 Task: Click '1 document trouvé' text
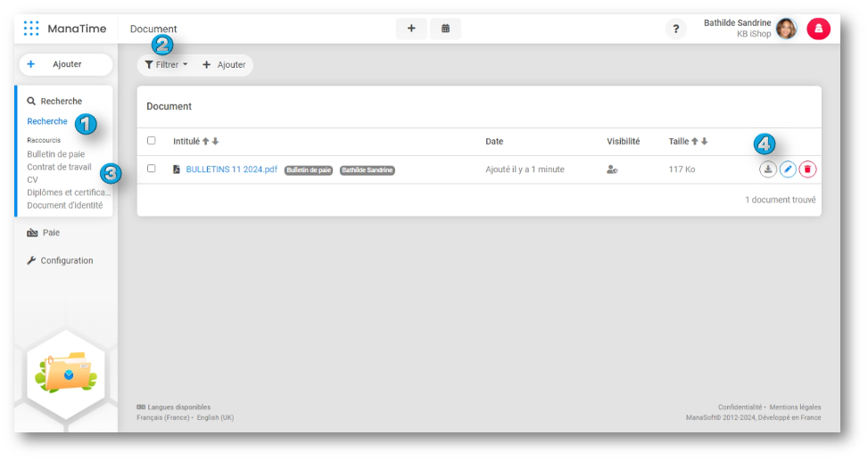pyautogui.click(x=780, y=200)
